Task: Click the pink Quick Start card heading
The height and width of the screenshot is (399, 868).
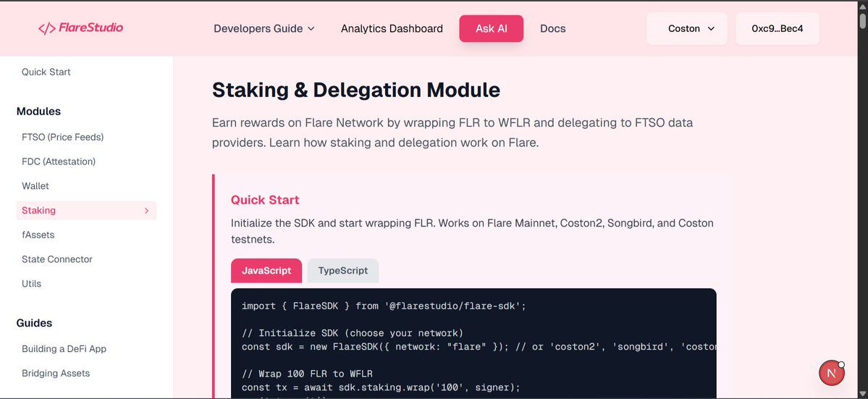Action: click(x=265, y=200)
